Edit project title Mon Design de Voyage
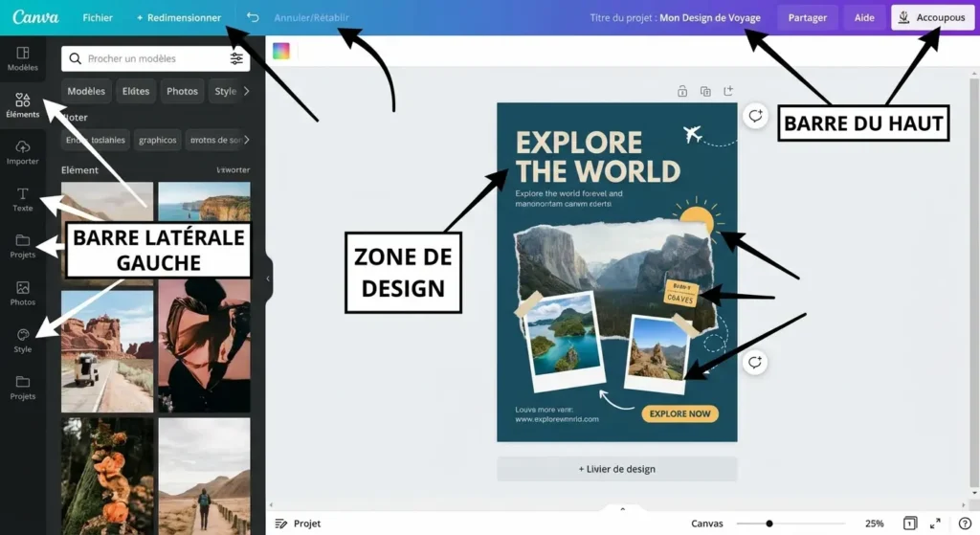This screenshot has width=980, height=535. (710, 17)
